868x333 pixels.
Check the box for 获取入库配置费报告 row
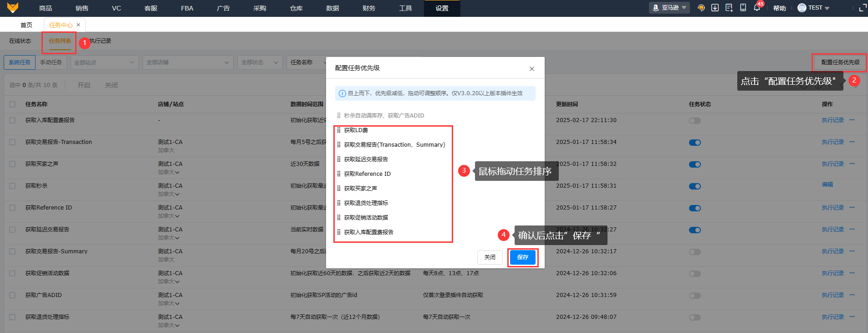pyautogui.click(x=12, y=120)
